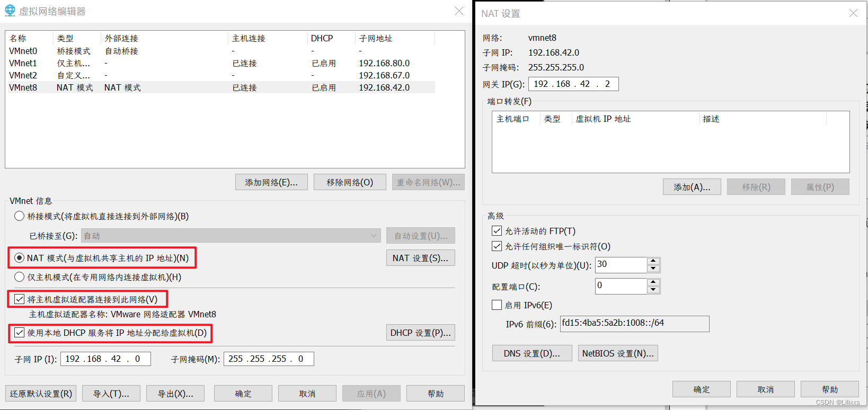Select the VMnet2 network row

tap(220, 75)
